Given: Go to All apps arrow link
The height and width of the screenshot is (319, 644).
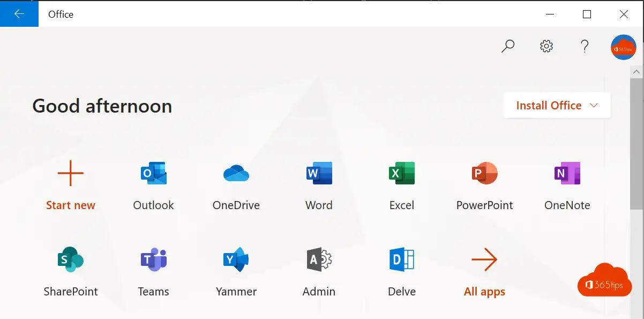Looking at the screenshot, I should tap(484, 260).
